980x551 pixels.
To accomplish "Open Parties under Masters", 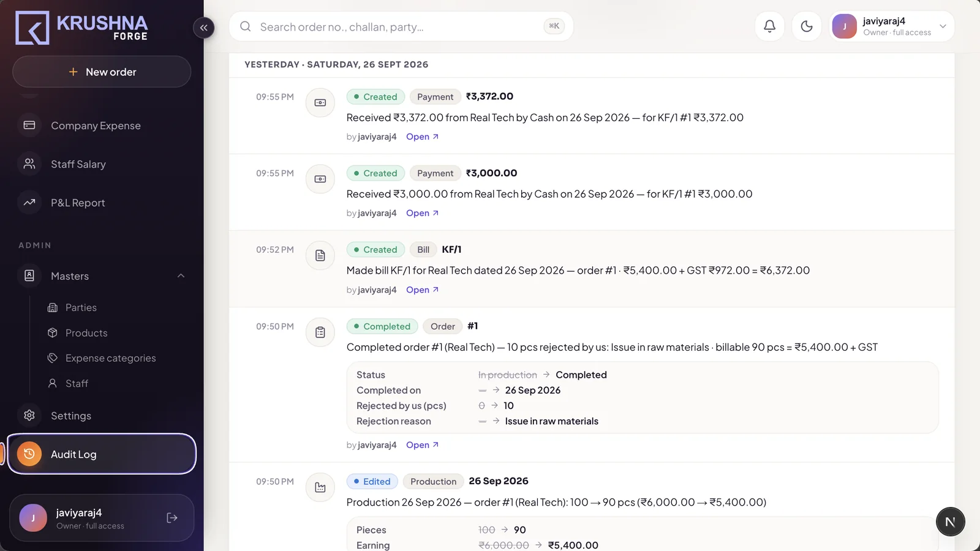I will point(81,307).
